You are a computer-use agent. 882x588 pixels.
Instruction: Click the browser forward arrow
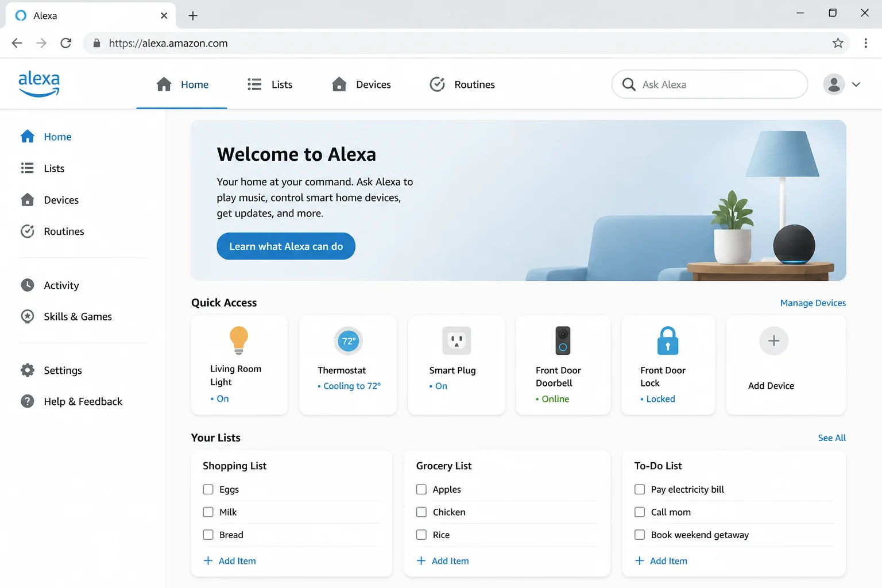(41, 43)
